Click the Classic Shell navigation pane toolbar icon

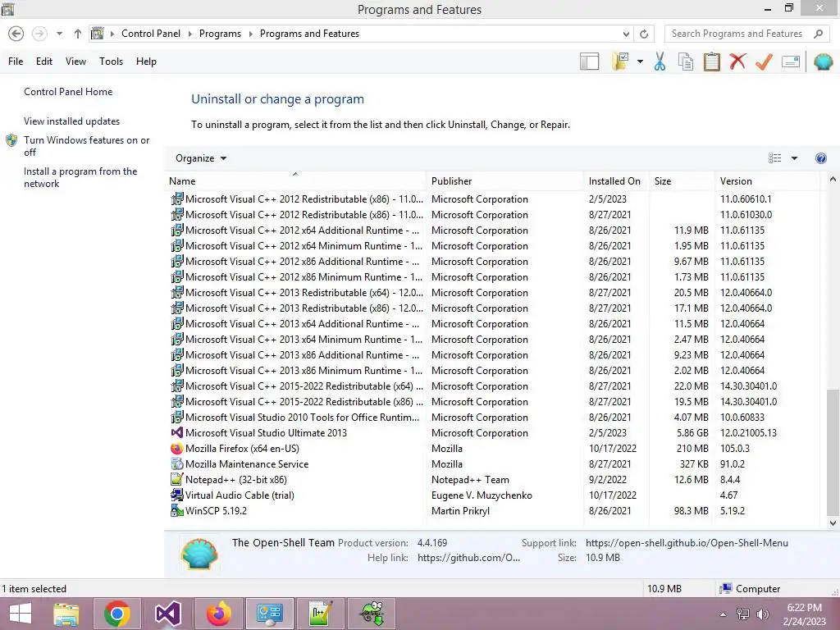(589, 62)
